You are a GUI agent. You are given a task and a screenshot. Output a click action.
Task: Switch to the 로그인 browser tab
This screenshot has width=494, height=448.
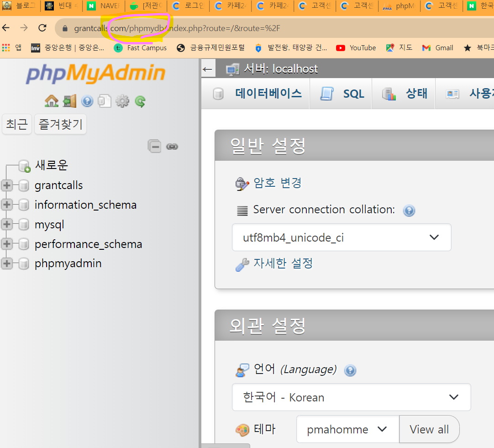point(189,5)
